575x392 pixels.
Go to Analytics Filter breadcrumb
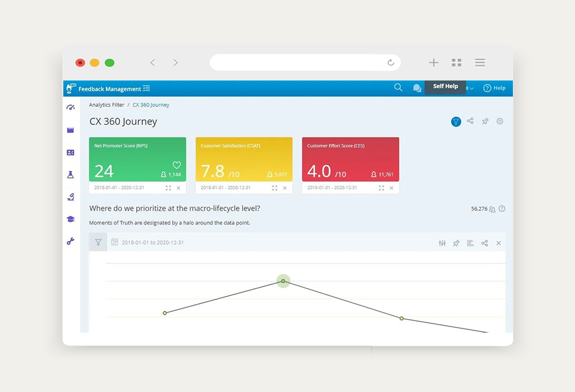[106, 105]
